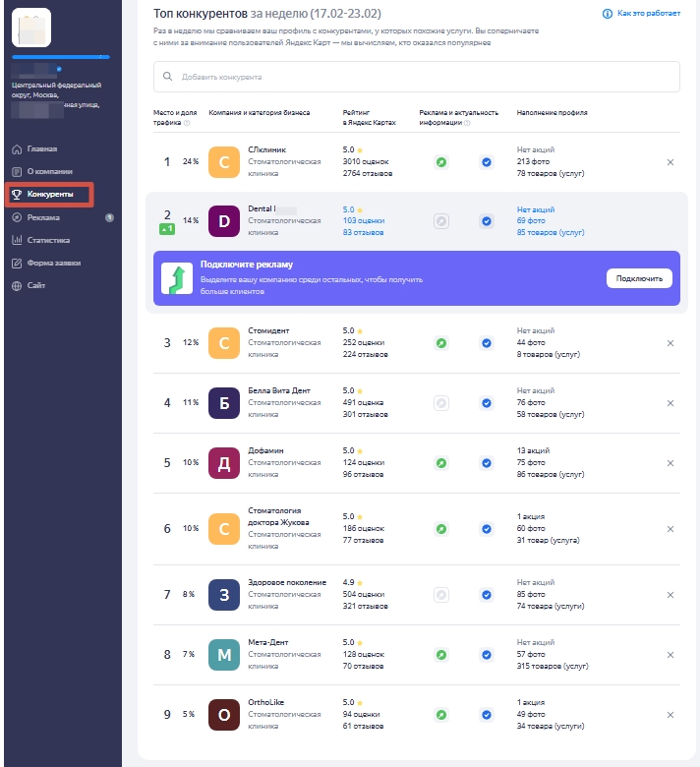Remove OrthoLike from competitors list
700x767 pixels.
tap(671, 715)
